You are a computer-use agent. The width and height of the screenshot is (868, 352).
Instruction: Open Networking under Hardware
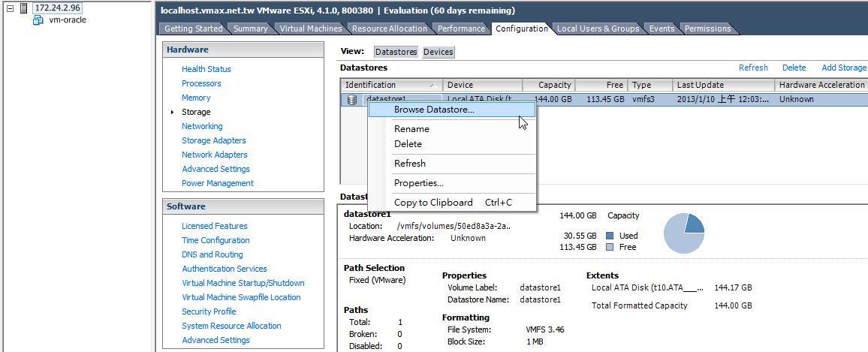tap(202, 126)
